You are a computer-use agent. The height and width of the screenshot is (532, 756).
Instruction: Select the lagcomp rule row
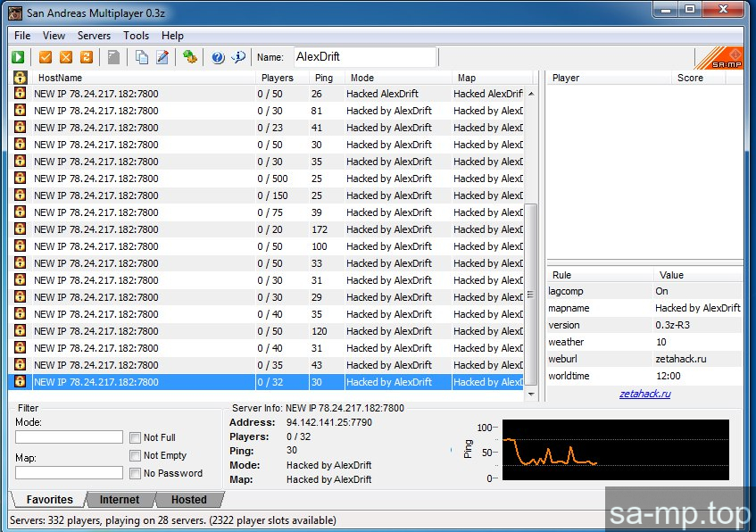tap(644, 291)
